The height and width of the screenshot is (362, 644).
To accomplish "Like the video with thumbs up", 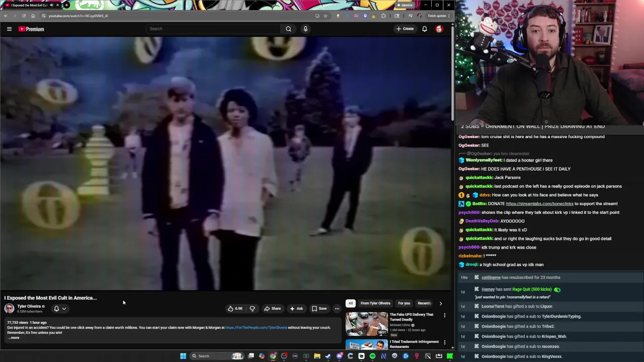I will click(234, 308).
